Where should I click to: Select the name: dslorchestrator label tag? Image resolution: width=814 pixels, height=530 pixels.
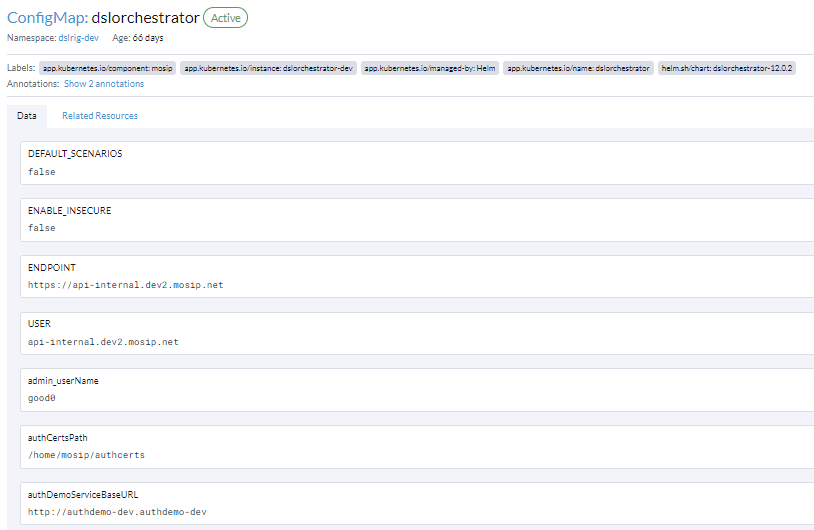[x=578, y=68]
